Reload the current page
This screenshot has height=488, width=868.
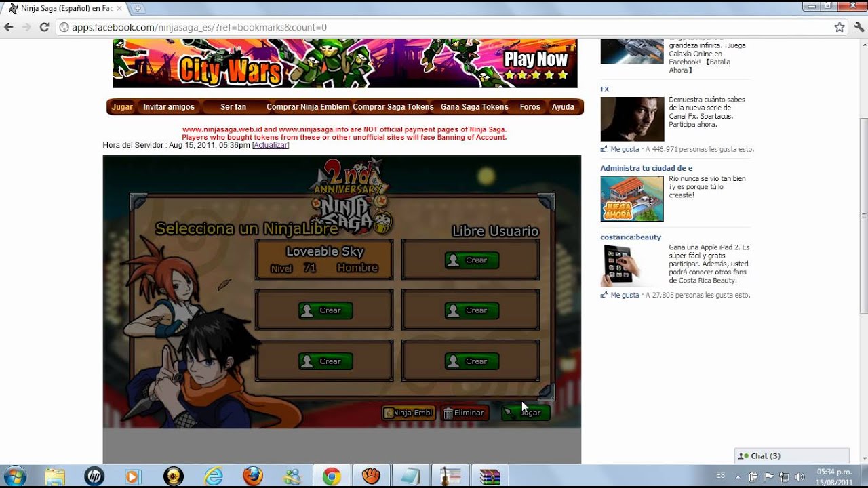tap(44, 27)
